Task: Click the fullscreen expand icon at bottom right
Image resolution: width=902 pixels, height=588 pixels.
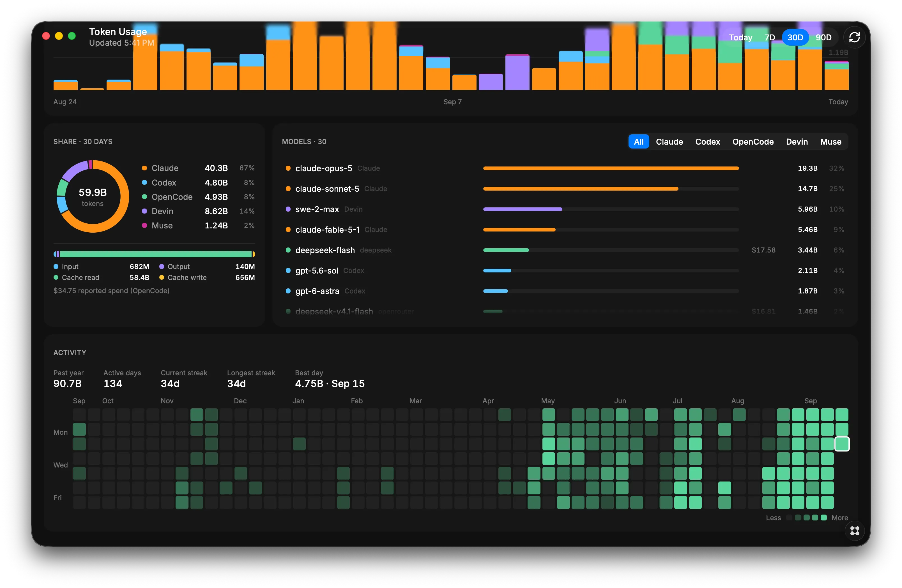Action: pyautogui.click(x=855, y=531)
